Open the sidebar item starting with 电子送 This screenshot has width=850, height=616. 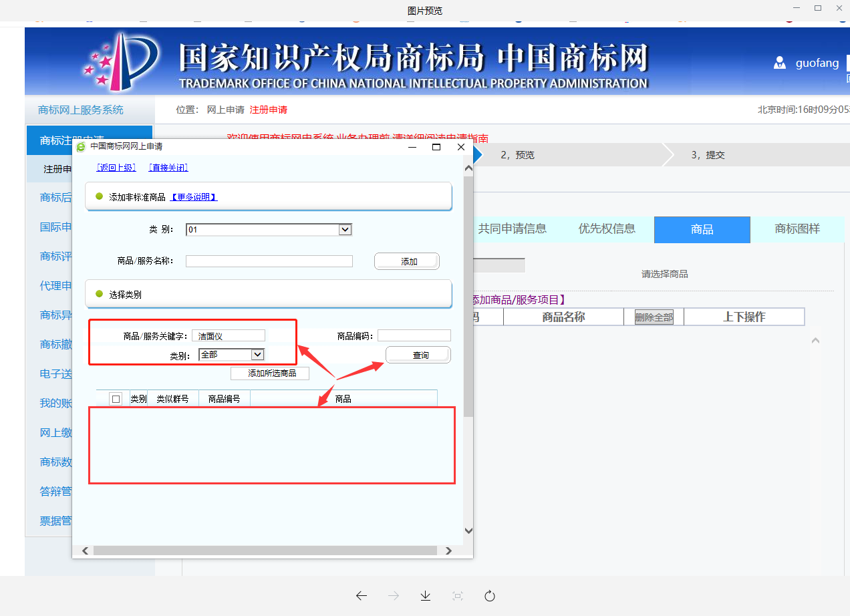coord(56,374)
